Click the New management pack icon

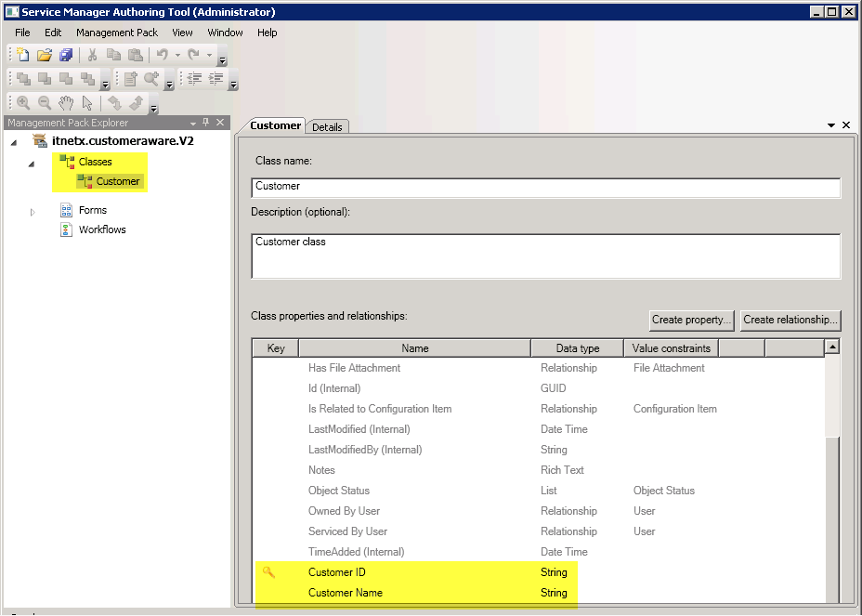click(x=23, y=56)
